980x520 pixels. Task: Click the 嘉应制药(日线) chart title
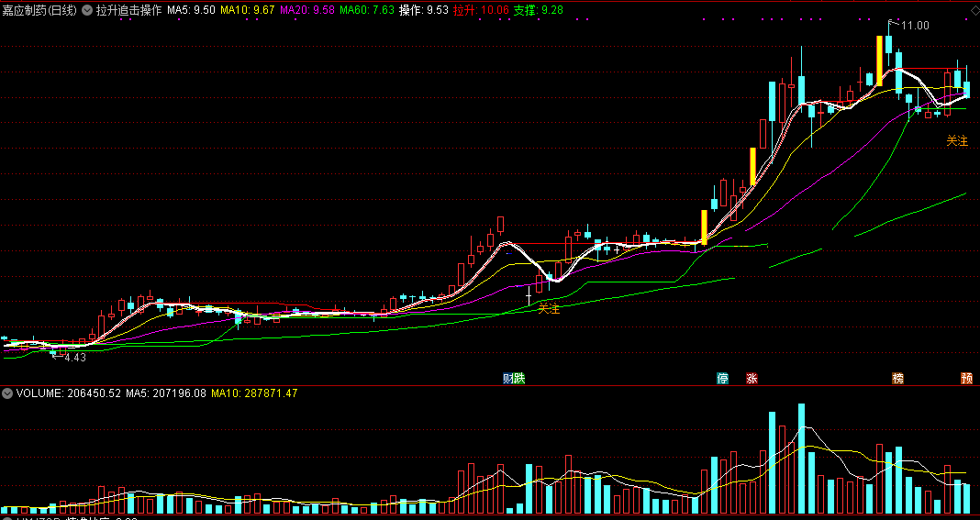pos(39,11)
